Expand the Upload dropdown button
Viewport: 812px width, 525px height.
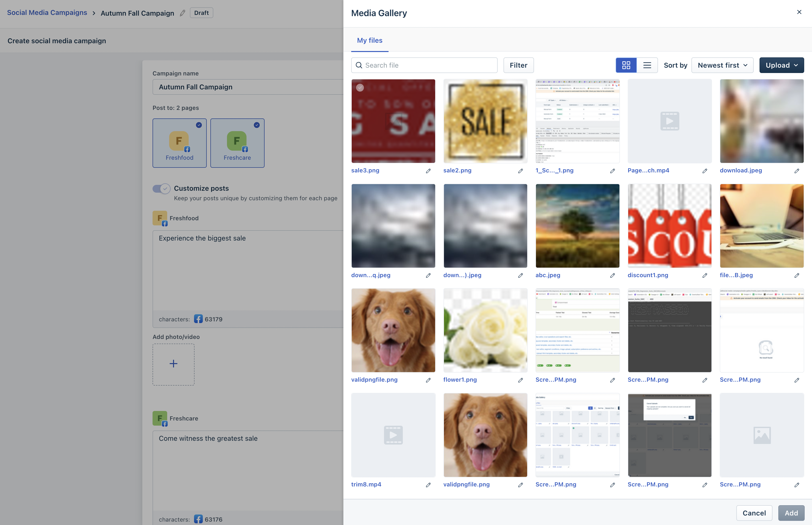781,65
